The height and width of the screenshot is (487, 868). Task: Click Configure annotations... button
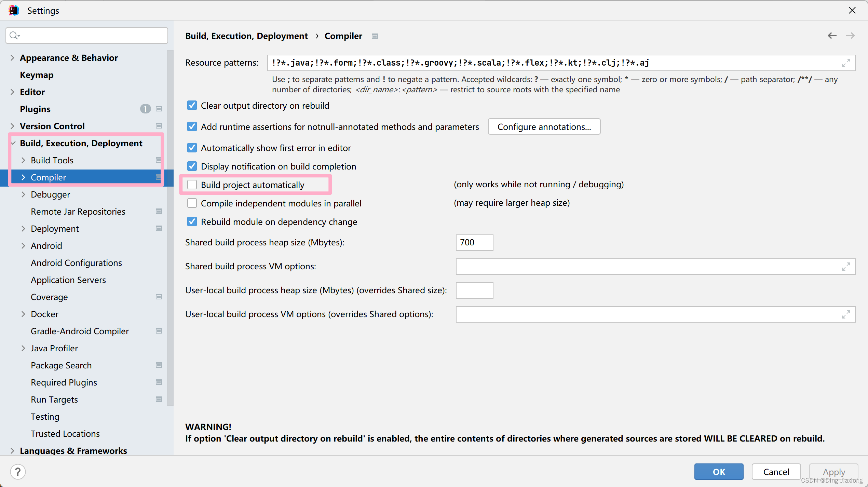click(544, 127)
